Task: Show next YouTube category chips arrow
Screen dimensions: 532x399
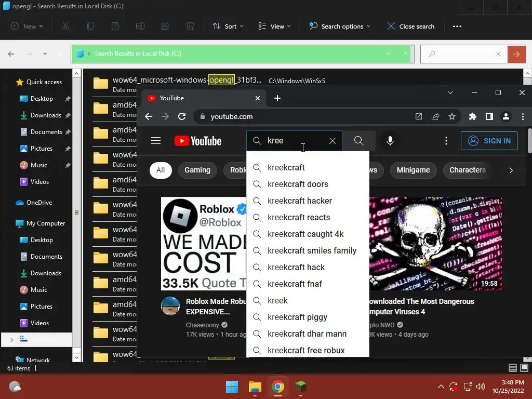Action: tap(511, 170)
